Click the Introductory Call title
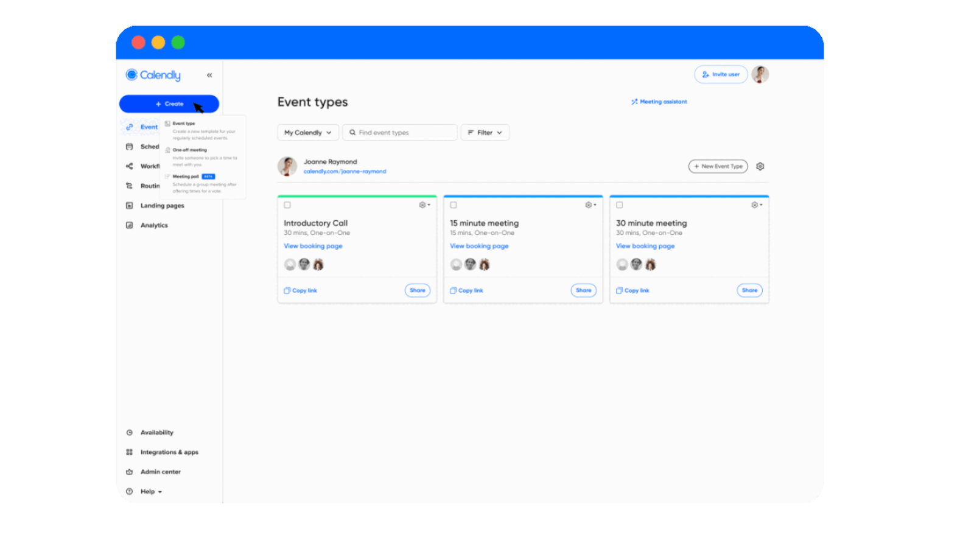 point(315,223)
